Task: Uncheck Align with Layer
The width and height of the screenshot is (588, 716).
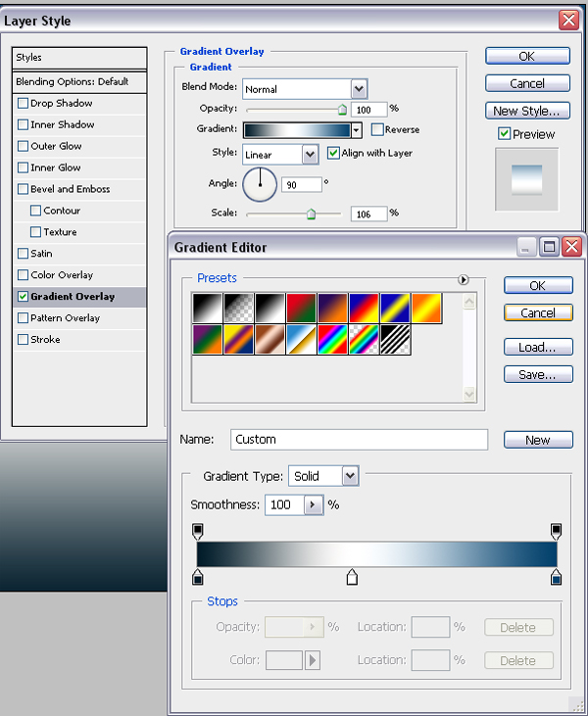Action: (x=333, y=153)
